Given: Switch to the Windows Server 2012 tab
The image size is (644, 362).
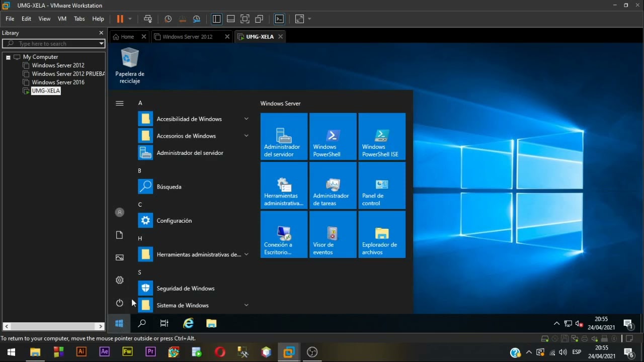Looking at the screenshot, I should pos(187,37).
